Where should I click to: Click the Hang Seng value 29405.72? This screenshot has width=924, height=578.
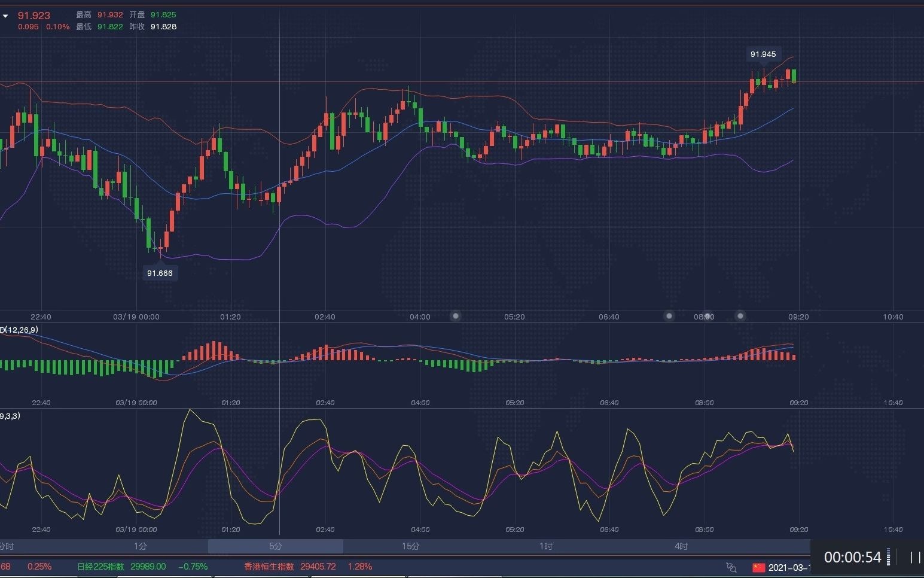[x=318, y=567]
